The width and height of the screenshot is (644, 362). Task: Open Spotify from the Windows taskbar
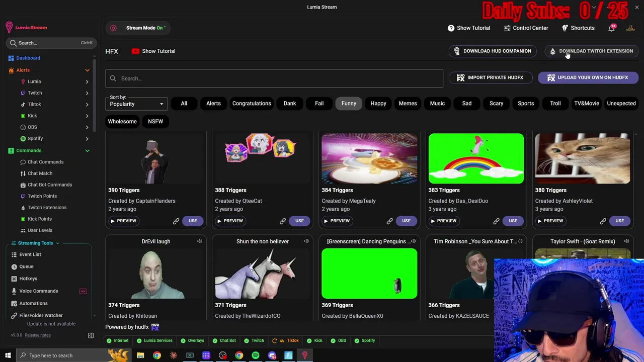[x=256, y=355]
